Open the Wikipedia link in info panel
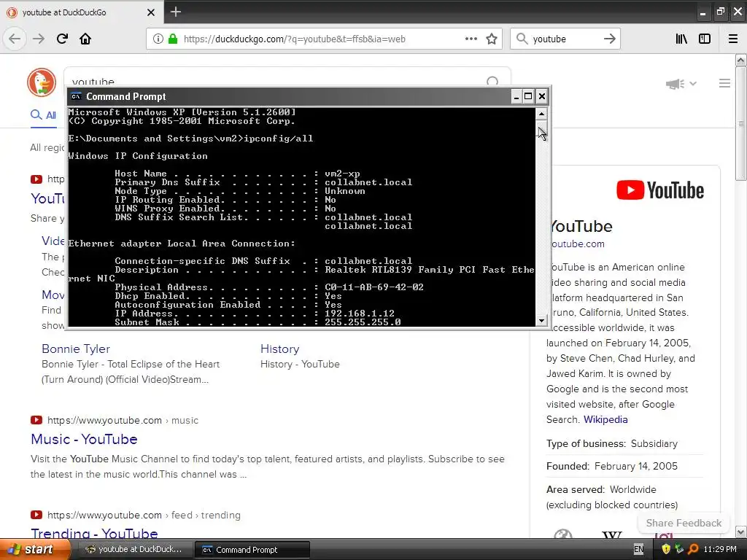Viewport: 747px width, 560px height. pyautogui.click(x=605, y=419)
